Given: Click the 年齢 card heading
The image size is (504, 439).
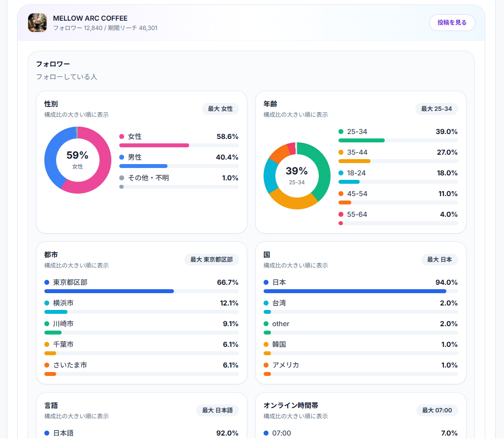Looking at the screenshot, I should [270, 104].
